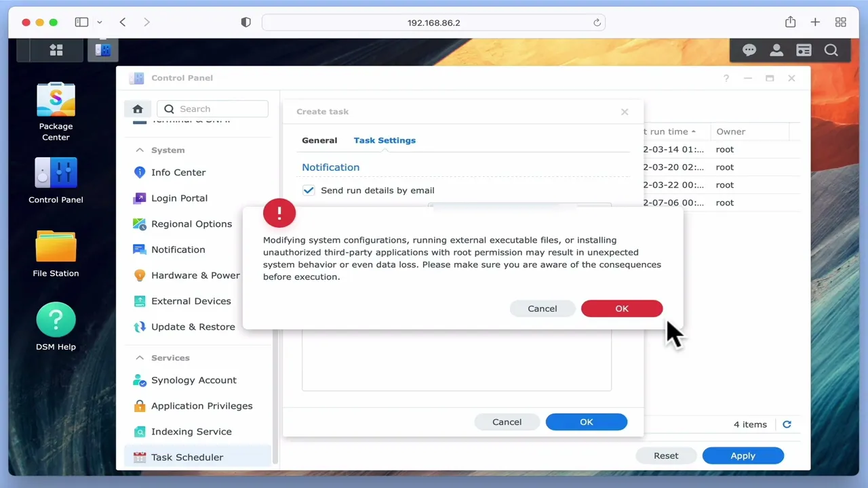Click browser share icon

(790, 22)
